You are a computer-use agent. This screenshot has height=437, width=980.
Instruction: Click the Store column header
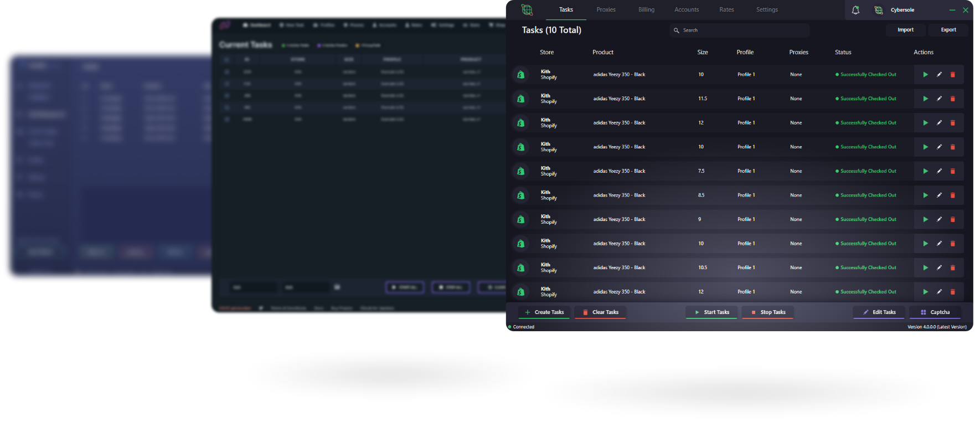click(x=546, y=52)
